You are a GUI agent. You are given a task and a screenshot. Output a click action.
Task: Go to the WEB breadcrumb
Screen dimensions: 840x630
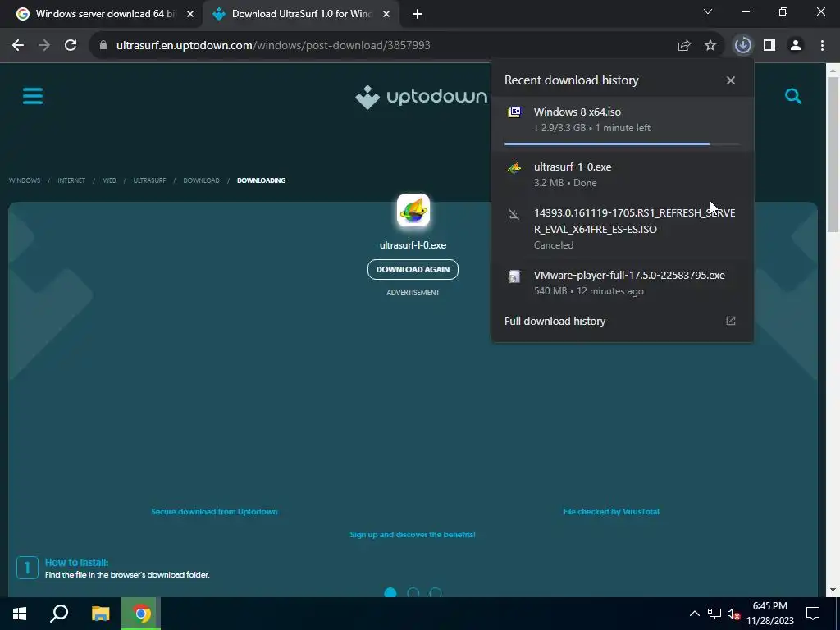pos(109,180)
